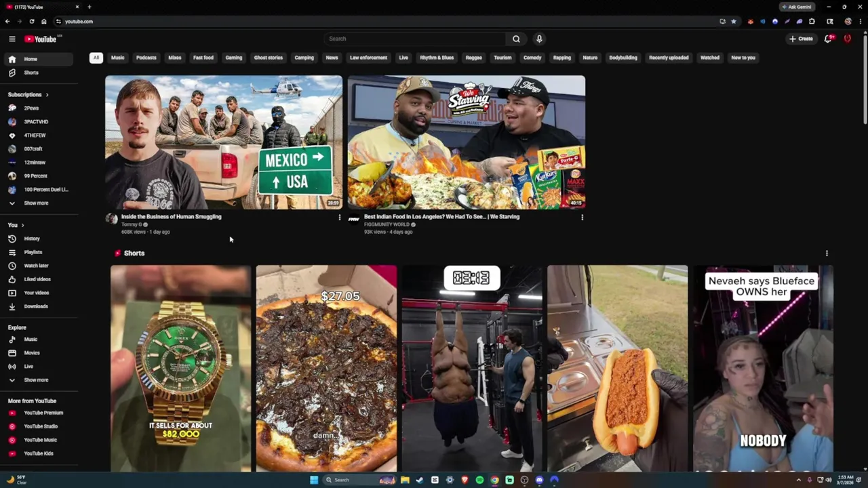This screenshot has width=868, height=488.
Task: Select the Rhythm & Blues chip
Action: pyautogui.click(x=437, y=58)
